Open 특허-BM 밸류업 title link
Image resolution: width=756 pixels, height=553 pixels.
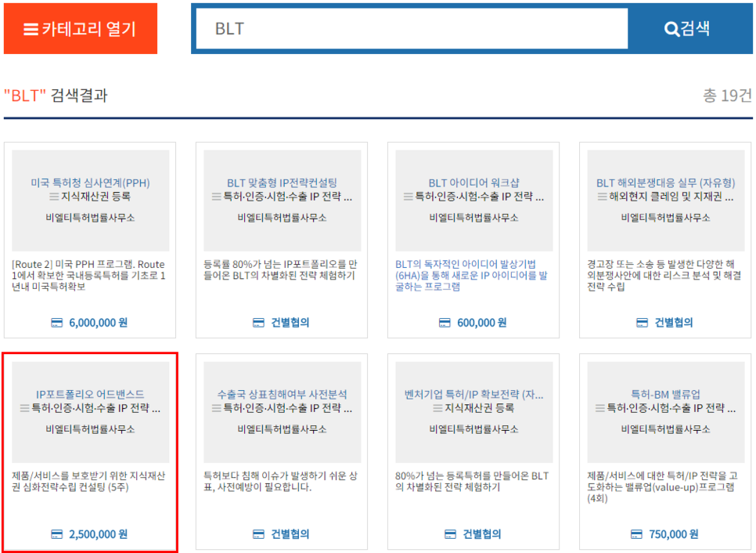(666, 394)
